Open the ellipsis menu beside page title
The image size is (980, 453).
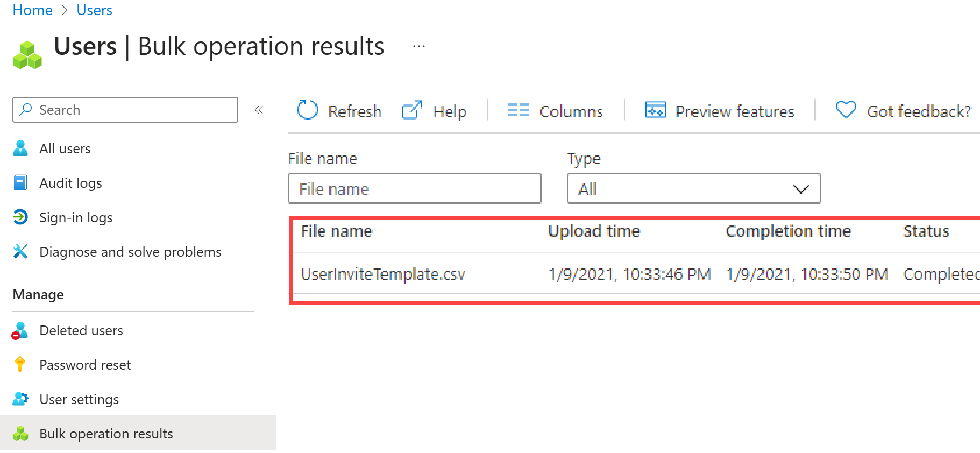[x=419, y=46]
